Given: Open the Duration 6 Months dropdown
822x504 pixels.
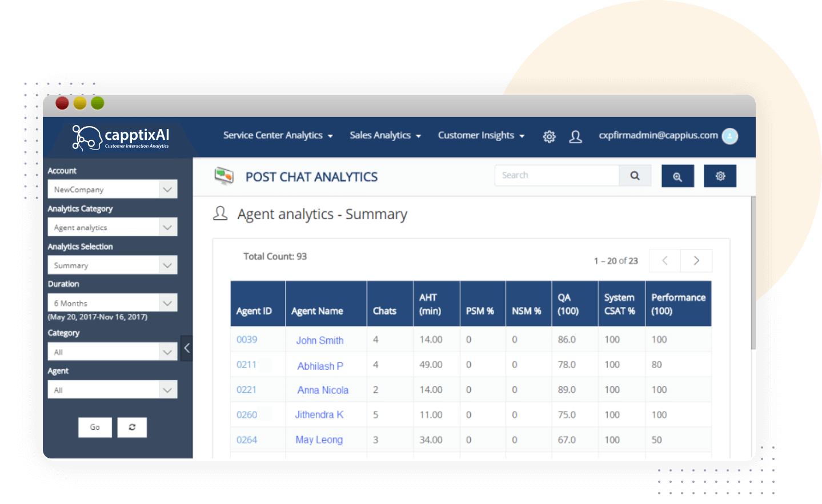Looking at the screenshot, I should [113, 303].
